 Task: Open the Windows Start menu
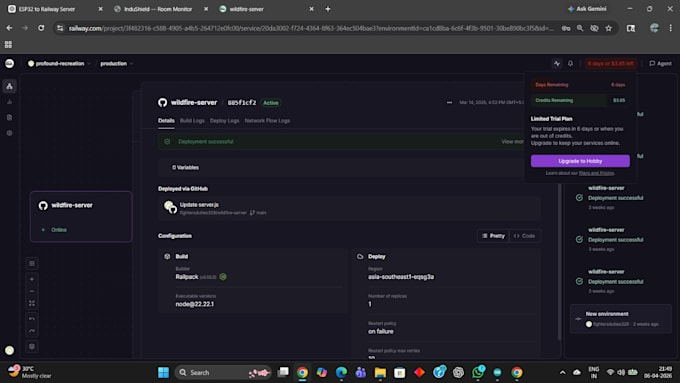coord(163,372)
